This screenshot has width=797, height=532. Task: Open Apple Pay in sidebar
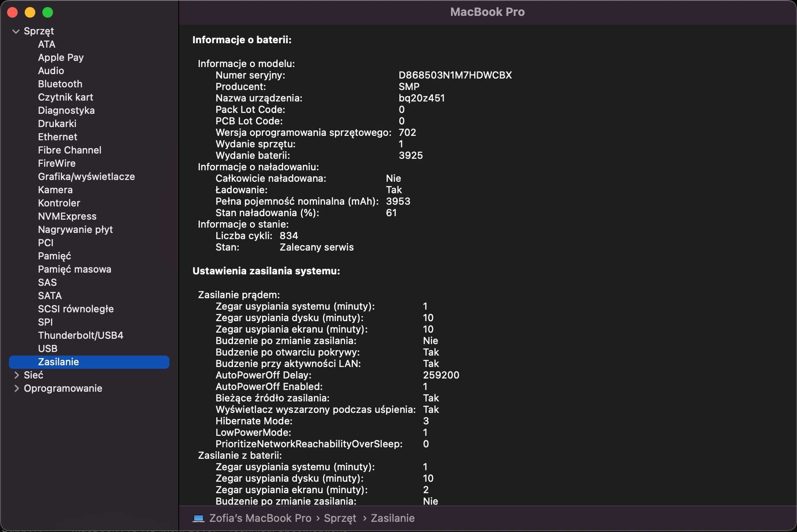61,57
